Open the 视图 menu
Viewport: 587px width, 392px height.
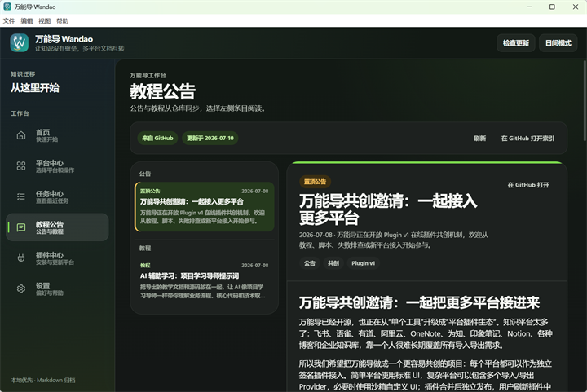(x=45, y=21)
